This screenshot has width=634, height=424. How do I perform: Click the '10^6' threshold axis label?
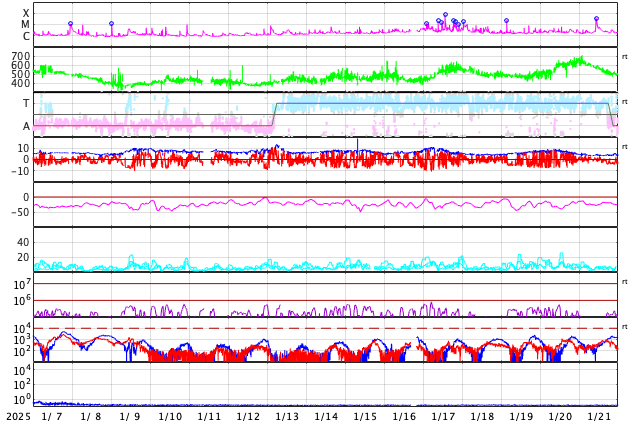coord(22,301)
